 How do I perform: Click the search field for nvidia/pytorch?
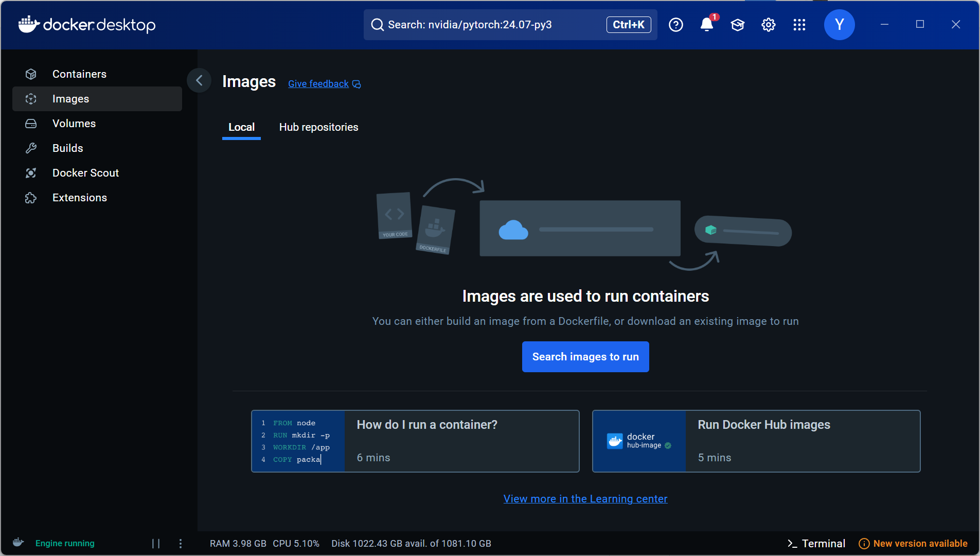click(510, 25)
